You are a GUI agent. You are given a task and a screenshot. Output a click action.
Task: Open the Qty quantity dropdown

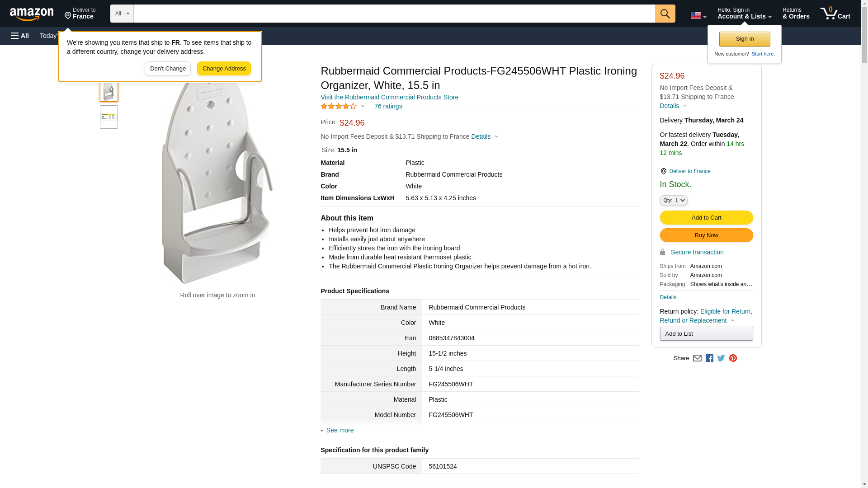point(673,200)
